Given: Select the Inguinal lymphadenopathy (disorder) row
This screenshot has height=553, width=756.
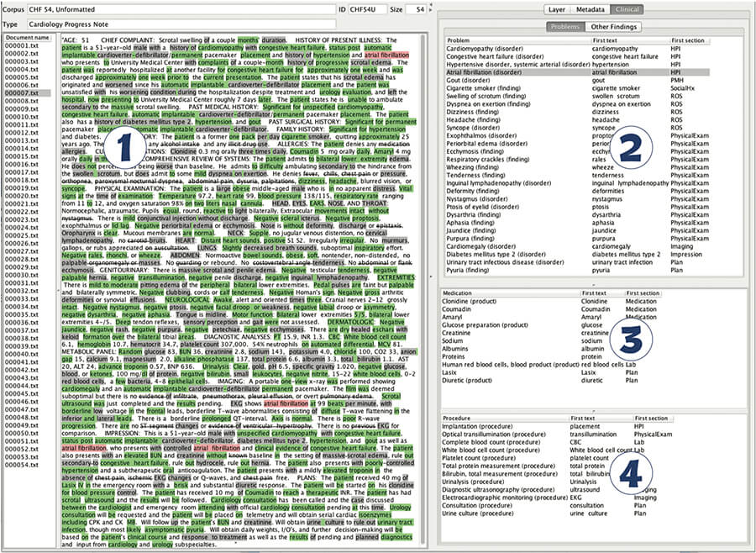Looking at the screenshot, I should pos(578,183).
